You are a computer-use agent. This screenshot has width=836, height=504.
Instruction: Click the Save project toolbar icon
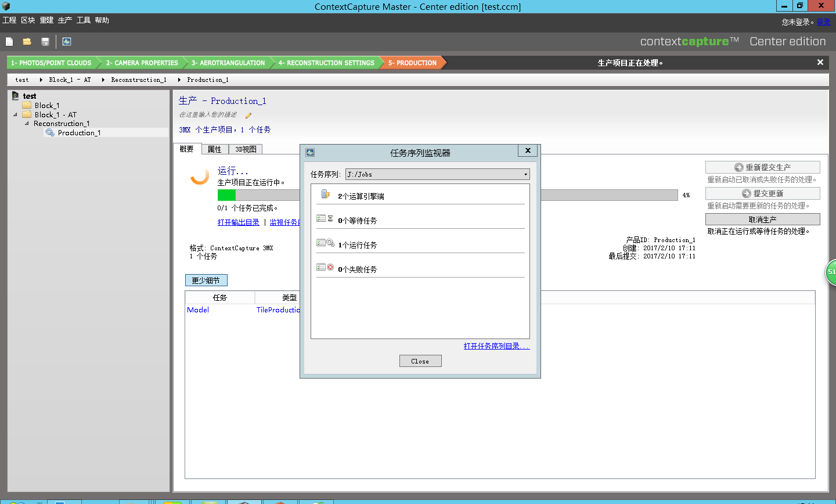(45, 42)
